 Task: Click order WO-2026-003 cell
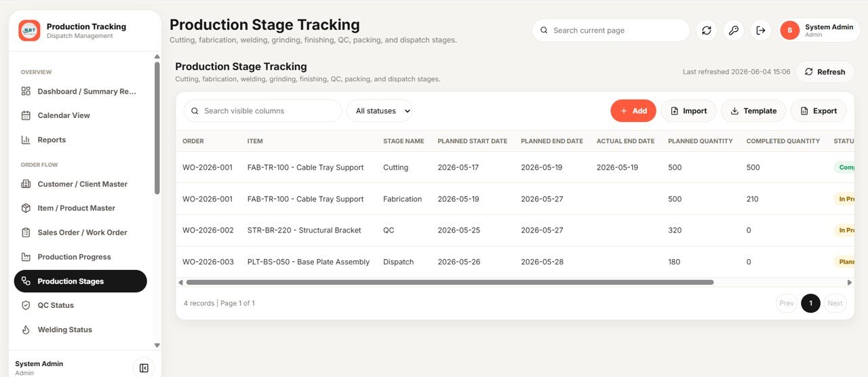tap(208, 262)
